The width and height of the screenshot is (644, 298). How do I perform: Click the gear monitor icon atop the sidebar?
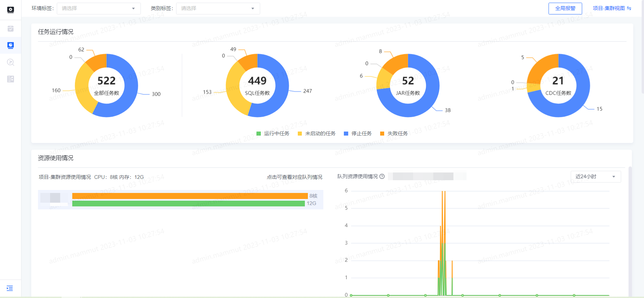[10, 10]
